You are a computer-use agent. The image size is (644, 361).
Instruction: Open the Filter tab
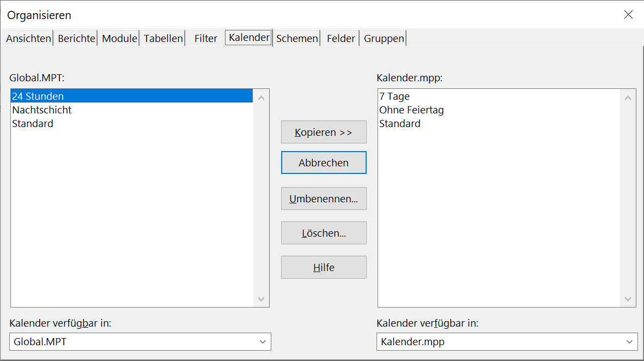pos(205,38)
